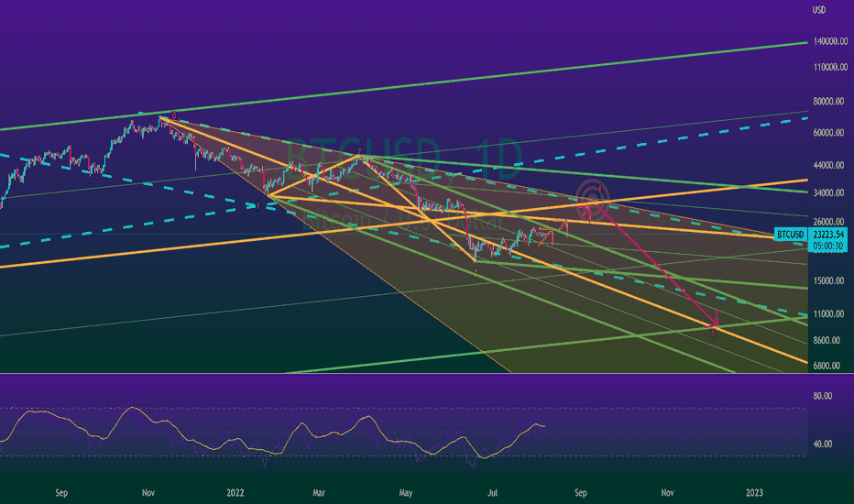Select the 140000.00 price axis label
This screenshot has width=854, height=504.
click(830, 41)
